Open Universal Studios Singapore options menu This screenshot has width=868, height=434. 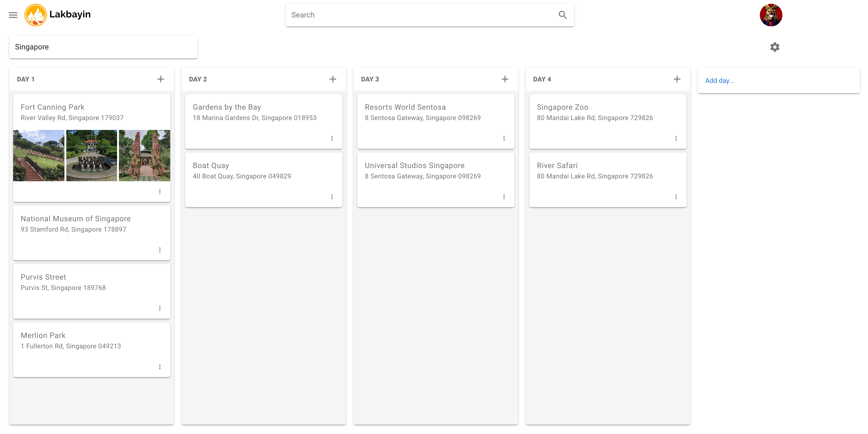point(504,197)
